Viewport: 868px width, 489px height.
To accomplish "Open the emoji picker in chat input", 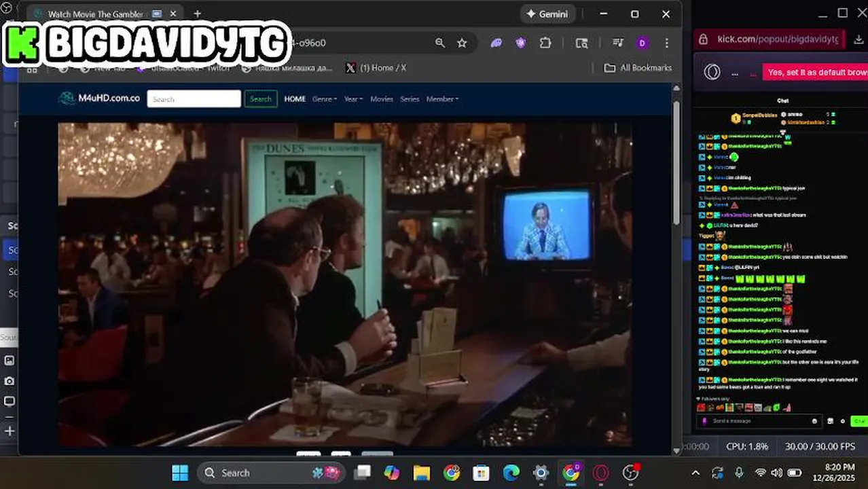I will [815, 421].
